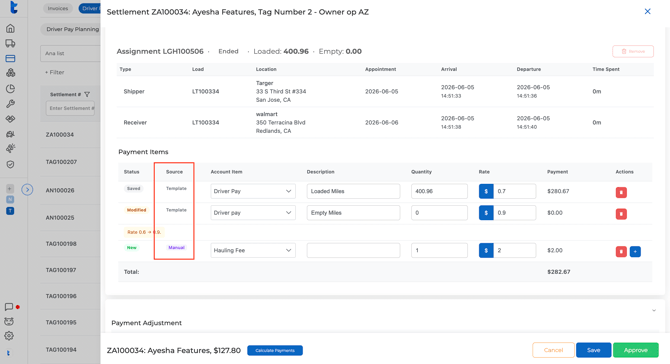
Task: Edit the Hauling Fee rate field
Action: tap(514, 250)
